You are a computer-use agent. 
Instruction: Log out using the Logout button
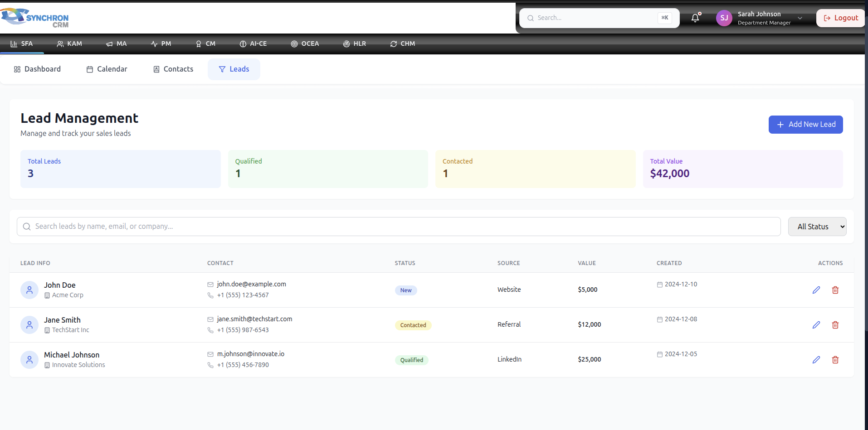click(x=840, y=18)
